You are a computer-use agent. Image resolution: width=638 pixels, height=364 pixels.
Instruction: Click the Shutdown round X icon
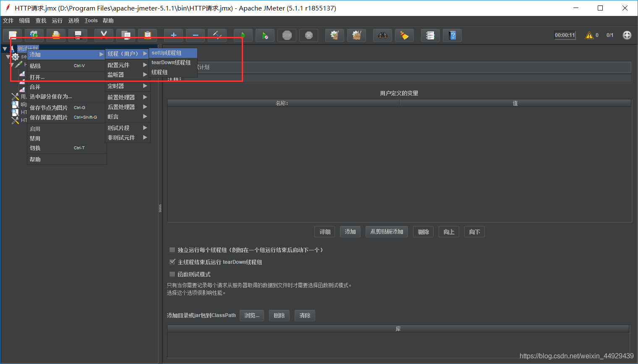click(x=309, y=35)
